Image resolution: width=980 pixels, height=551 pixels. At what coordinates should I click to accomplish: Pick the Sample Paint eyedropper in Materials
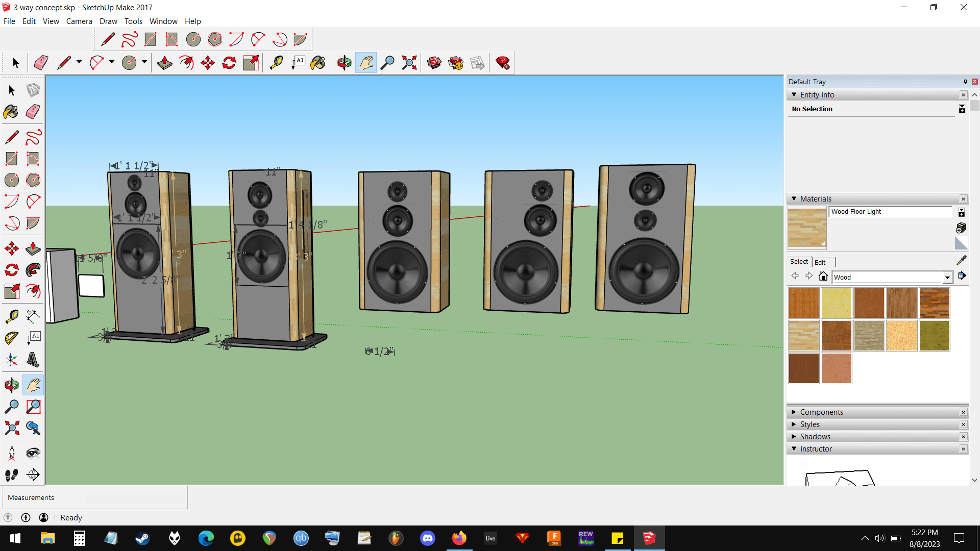962,260
